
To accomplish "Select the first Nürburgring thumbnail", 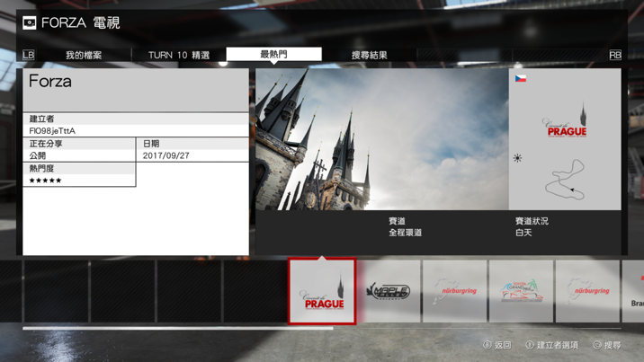I will click(x=455, y=292).
